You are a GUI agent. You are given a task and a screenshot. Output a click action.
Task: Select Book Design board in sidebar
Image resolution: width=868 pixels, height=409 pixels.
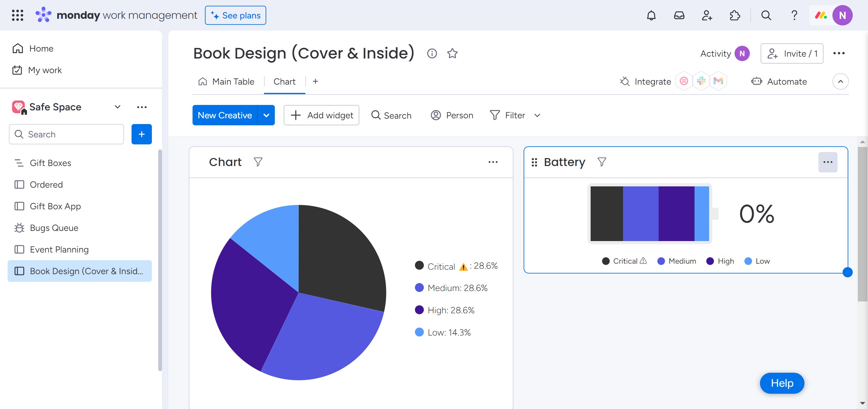79,271
